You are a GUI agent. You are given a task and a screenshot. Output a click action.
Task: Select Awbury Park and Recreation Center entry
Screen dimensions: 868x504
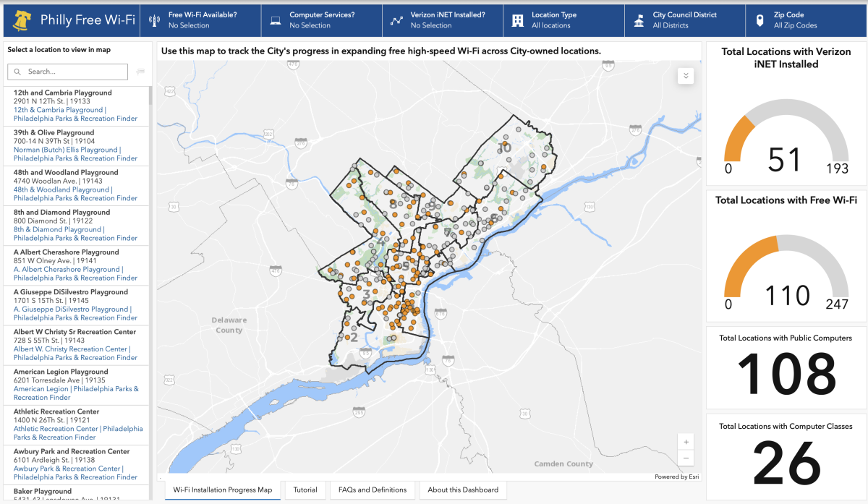(x=76, y=464)
